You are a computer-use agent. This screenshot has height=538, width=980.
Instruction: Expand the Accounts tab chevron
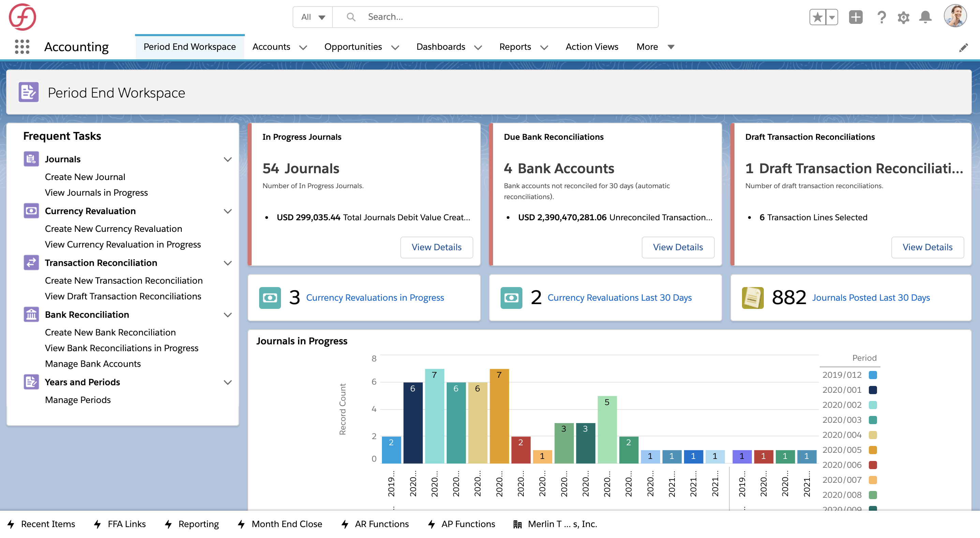(303, 47)
